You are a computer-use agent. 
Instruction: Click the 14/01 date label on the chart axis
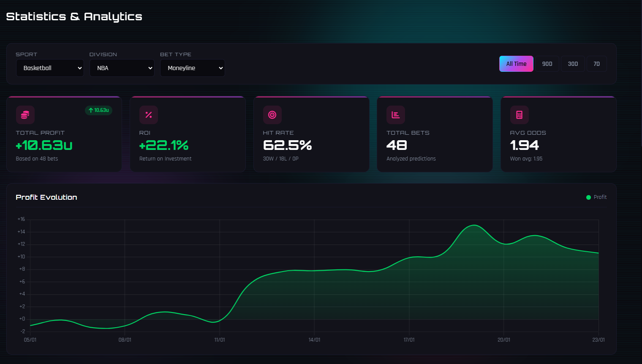tap(315, 340)
